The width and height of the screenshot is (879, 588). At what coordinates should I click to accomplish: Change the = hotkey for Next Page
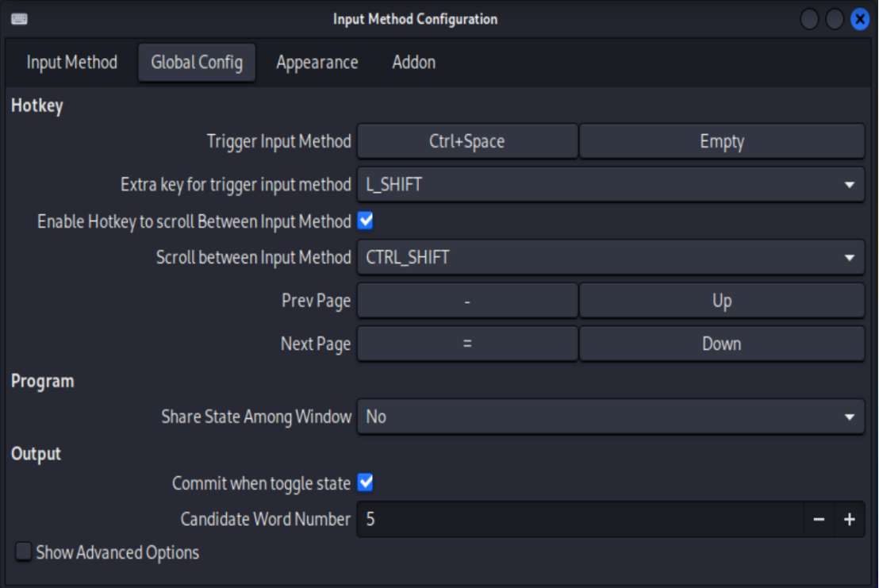pos(467,344)
